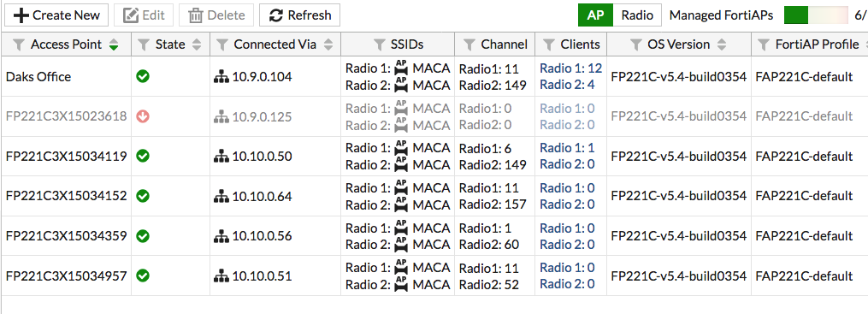Sort by the Access Point sort arrows
The height and width of the screenshot is (314, 868).
click(x=114, y=44)
